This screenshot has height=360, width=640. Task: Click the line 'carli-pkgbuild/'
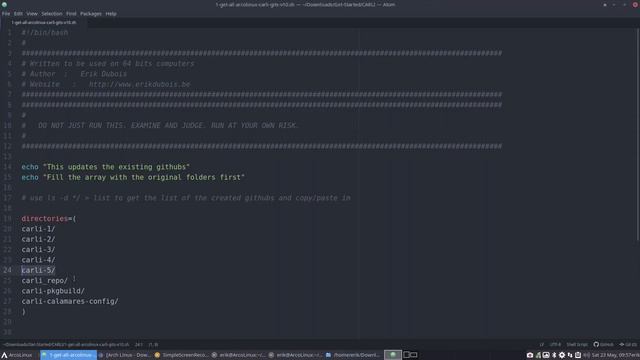pos(53,291)
